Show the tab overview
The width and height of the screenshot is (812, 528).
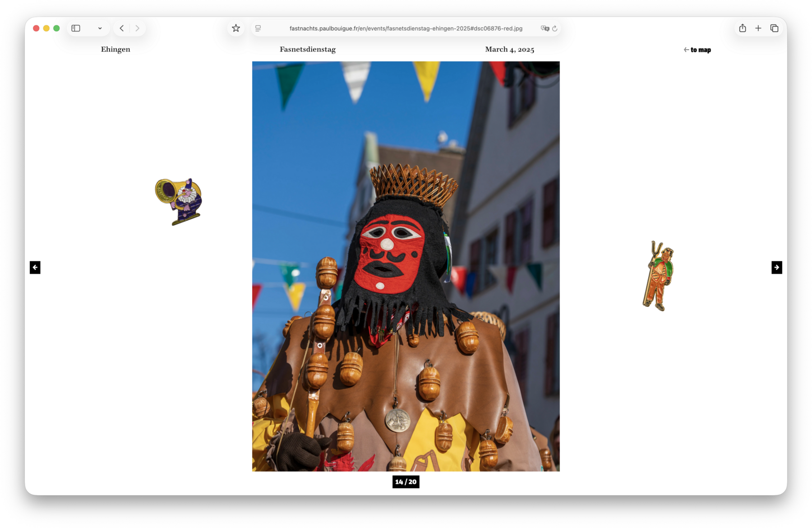[x=774, y=28]
